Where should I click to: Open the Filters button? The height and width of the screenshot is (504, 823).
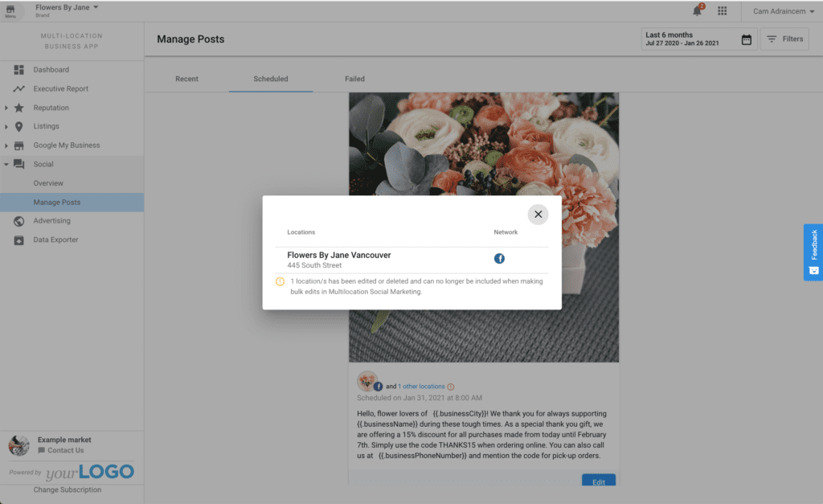tap(784, 39)
